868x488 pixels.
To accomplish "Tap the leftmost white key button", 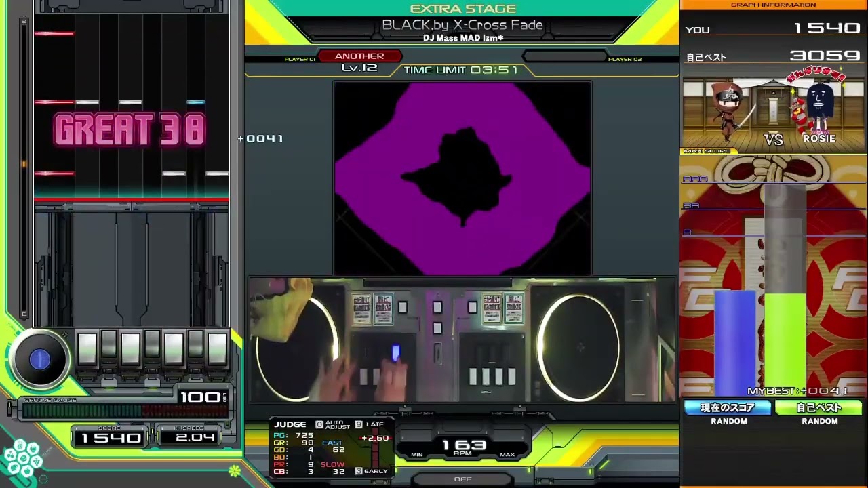I will (87, 348).
